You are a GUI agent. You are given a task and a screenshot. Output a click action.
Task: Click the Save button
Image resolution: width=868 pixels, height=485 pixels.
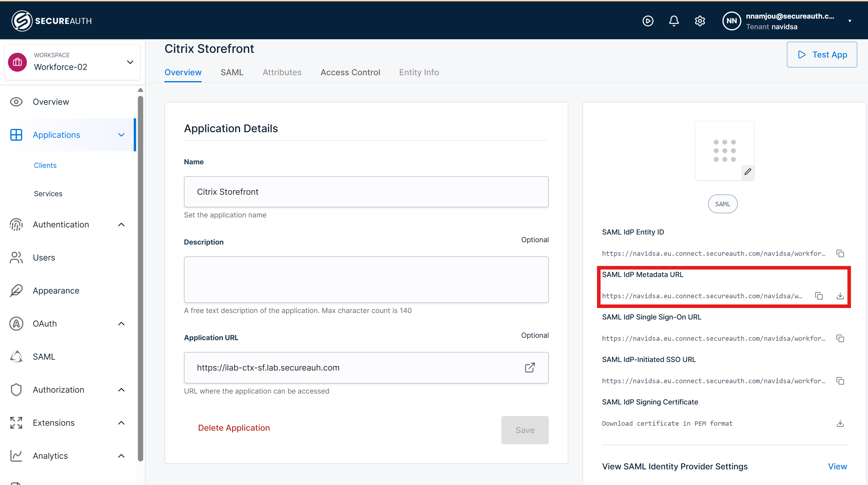pyautogui.click(x=525, y=430)
